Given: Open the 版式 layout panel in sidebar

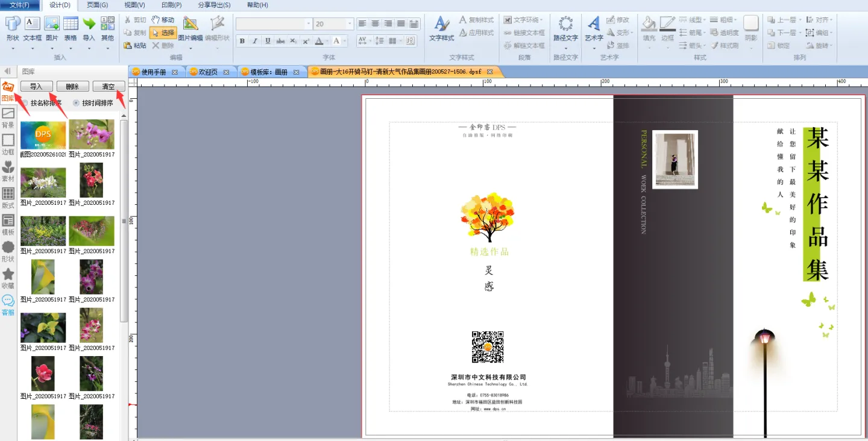Looking at the screenshot, I should 8,198.
